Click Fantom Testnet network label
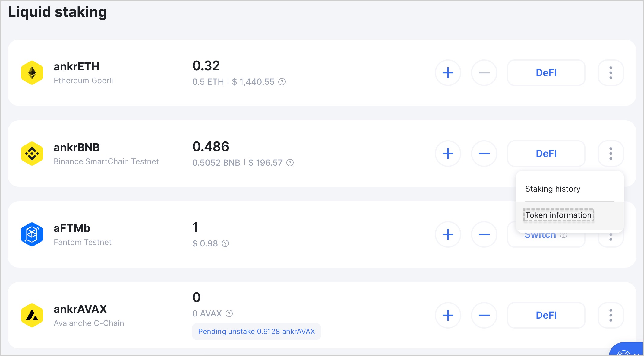The width and height of the screenshot is (644, 356). pyautogui.click(x=83, y=242)
